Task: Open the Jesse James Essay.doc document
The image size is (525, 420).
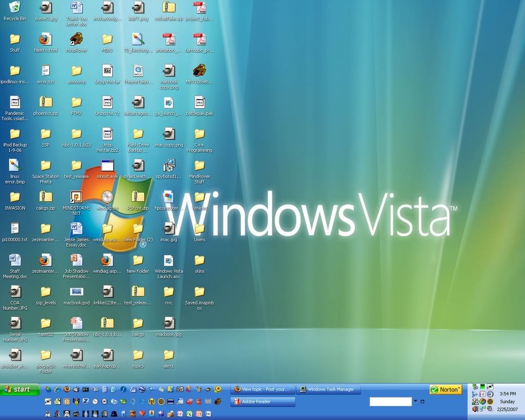Action: pyautogui.click(x=76, y=234)
